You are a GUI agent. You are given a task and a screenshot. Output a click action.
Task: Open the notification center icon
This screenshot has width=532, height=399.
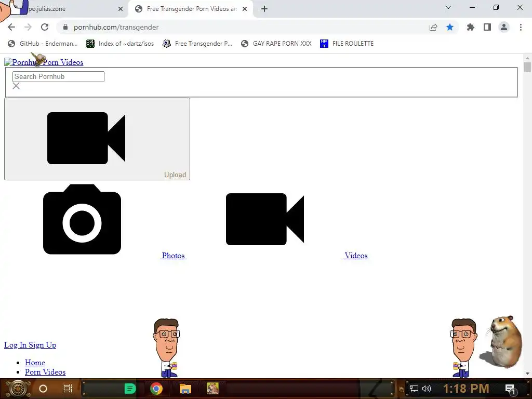pyautogui.click(x=510, y=389)
